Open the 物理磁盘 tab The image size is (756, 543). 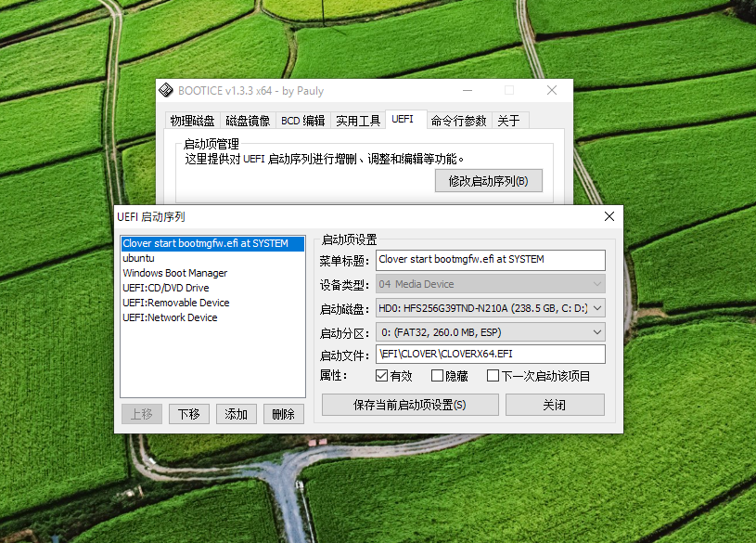[192, 121]
